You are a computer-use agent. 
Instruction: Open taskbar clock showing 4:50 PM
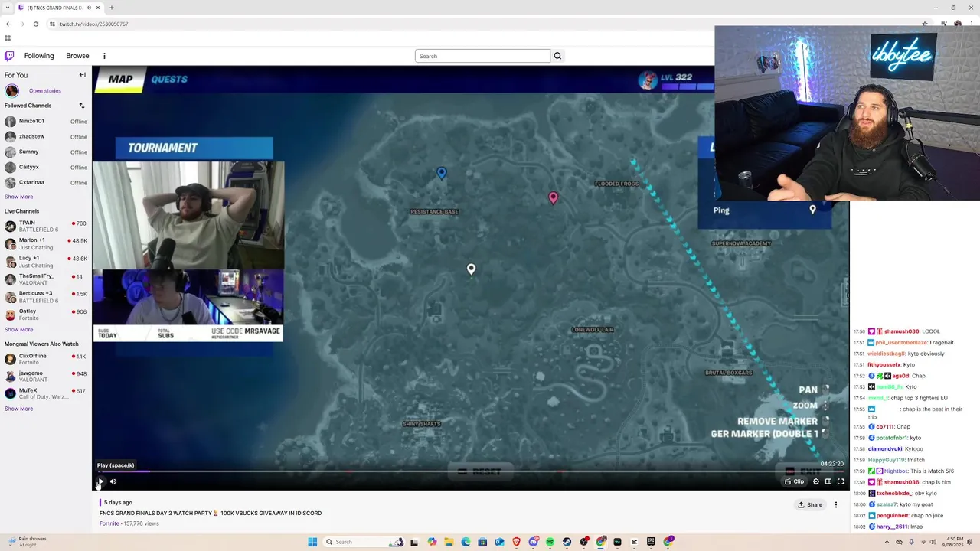(x=954, y=541)
